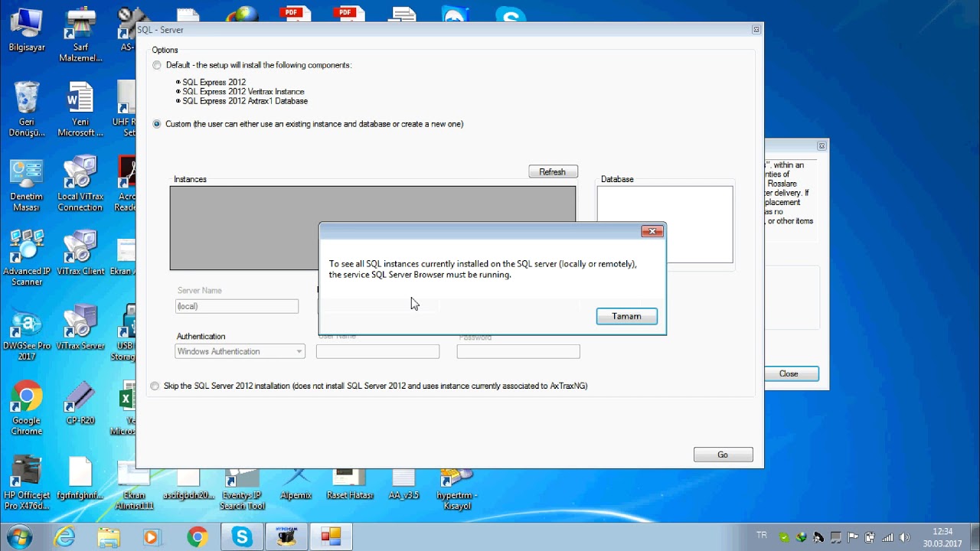Select the Default setup option radio button
Image resolution: width=980 pixels, height=551 pixels.
point(157,65)
